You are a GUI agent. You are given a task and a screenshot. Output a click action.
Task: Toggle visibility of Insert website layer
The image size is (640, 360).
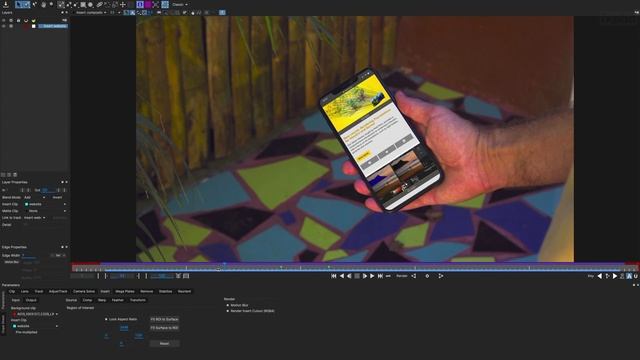(x=4, y=26)
